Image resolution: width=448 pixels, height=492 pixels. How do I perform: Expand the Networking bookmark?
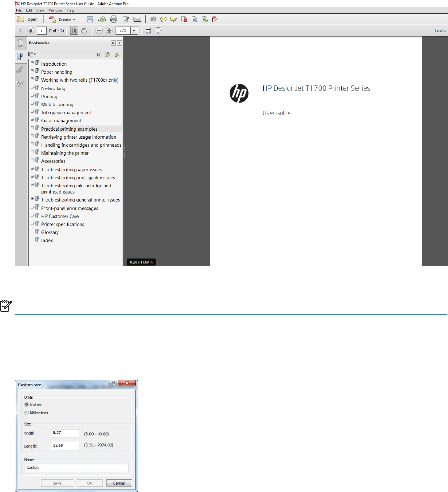[x=32, y=87]
